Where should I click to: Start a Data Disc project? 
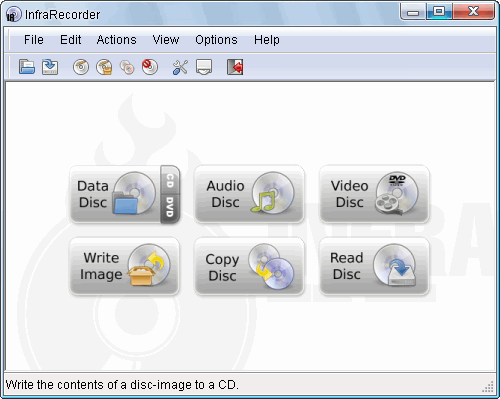point(115,194)
